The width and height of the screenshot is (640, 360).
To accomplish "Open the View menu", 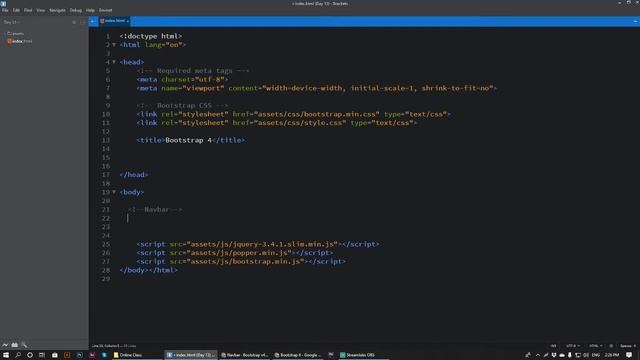I will pos(40,10).
